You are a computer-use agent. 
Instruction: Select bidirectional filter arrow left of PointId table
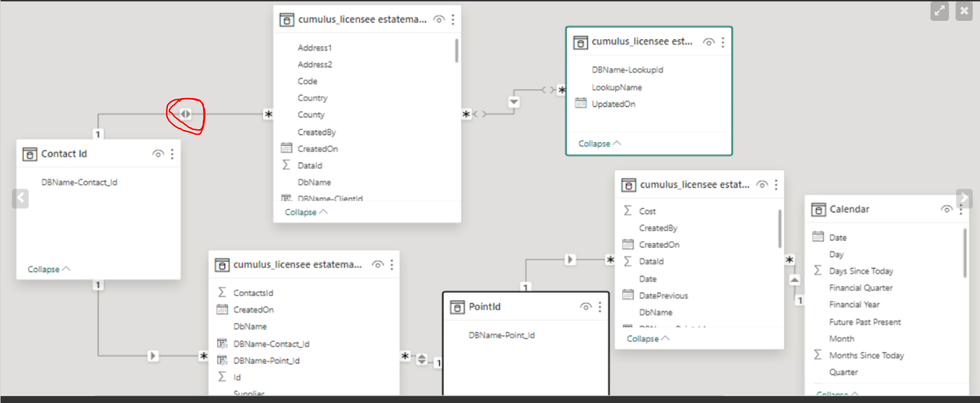[x=422, y=359]
